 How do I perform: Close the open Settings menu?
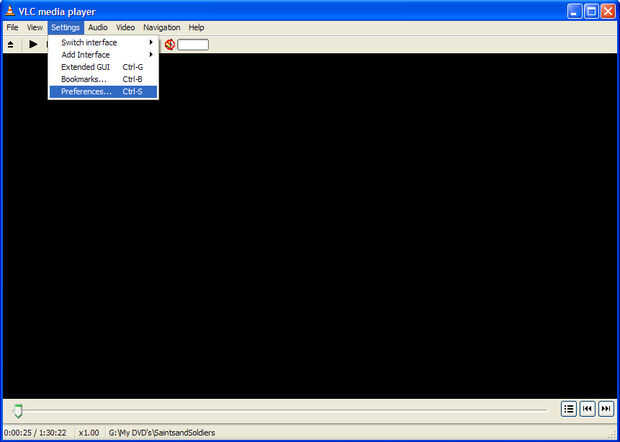click(66, 27)
